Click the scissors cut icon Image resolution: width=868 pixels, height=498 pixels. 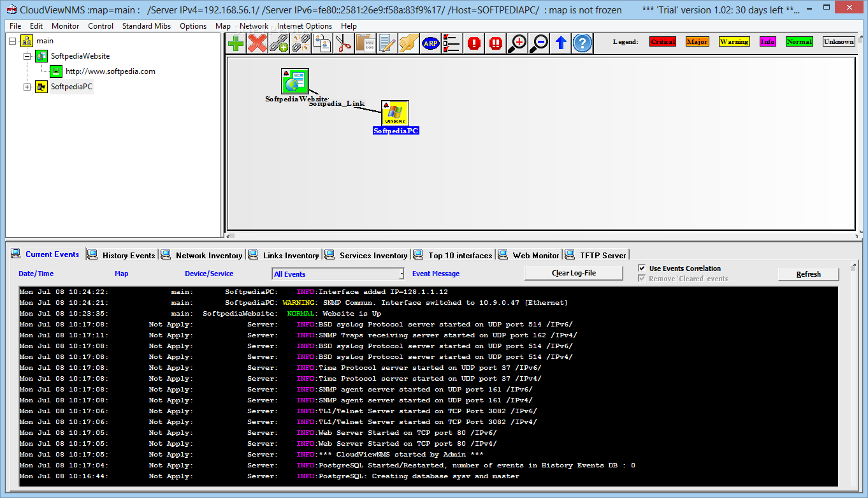coord(344,43)
